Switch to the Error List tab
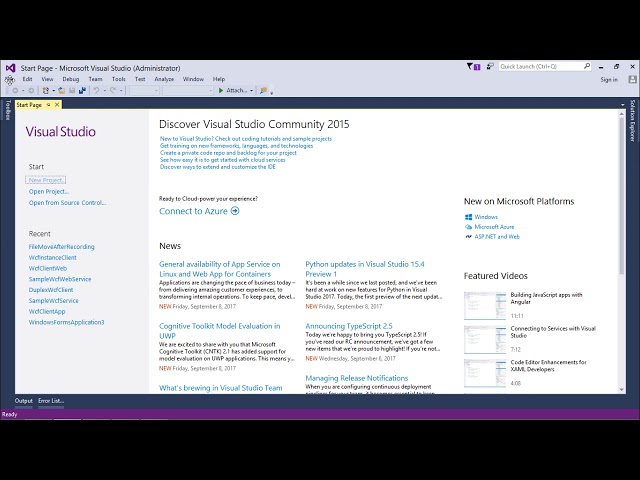 51,401
